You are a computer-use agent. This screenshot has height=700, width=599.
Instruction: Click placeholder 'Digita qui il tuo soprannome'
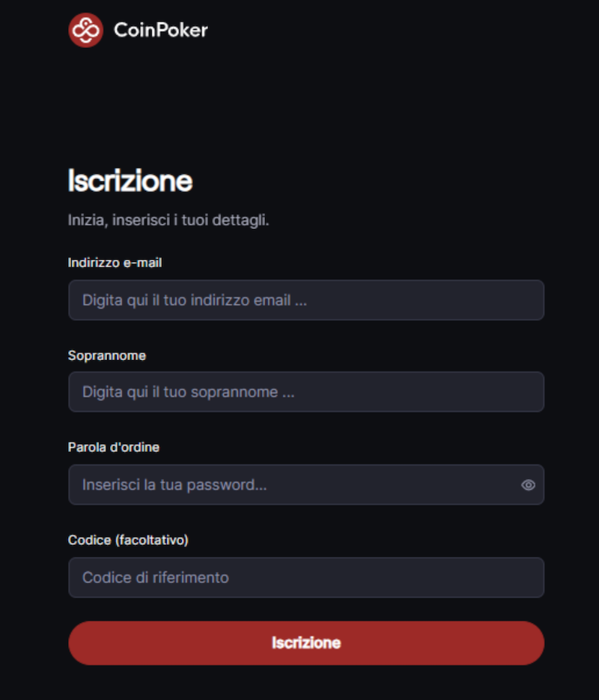[x=188, y=392]
